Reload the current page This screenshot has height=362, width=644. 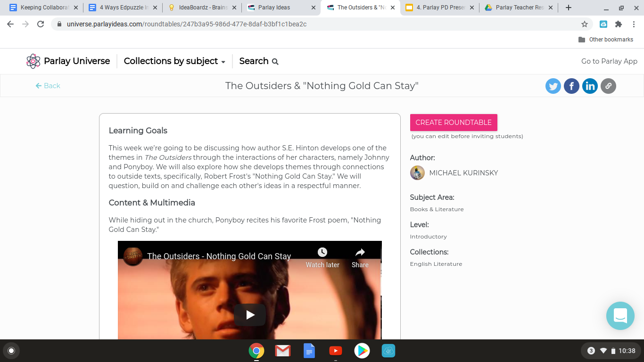[41, 24]
